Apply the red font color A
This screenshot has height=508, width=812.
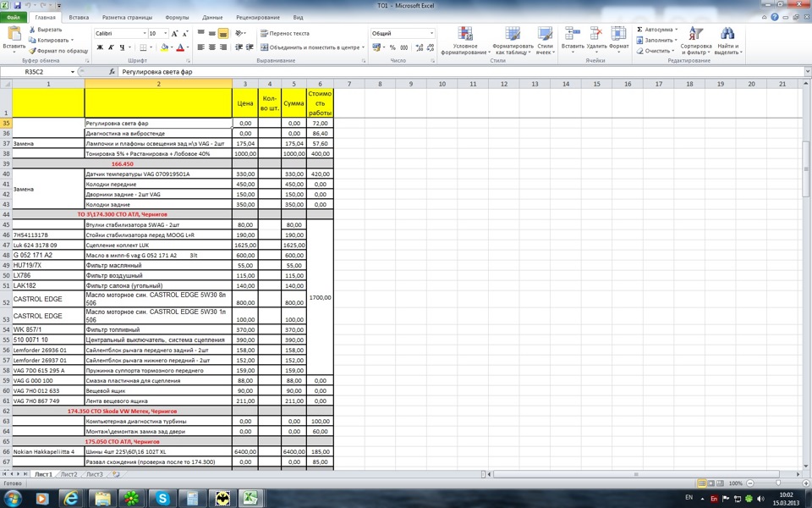click(x=179, y=47)
